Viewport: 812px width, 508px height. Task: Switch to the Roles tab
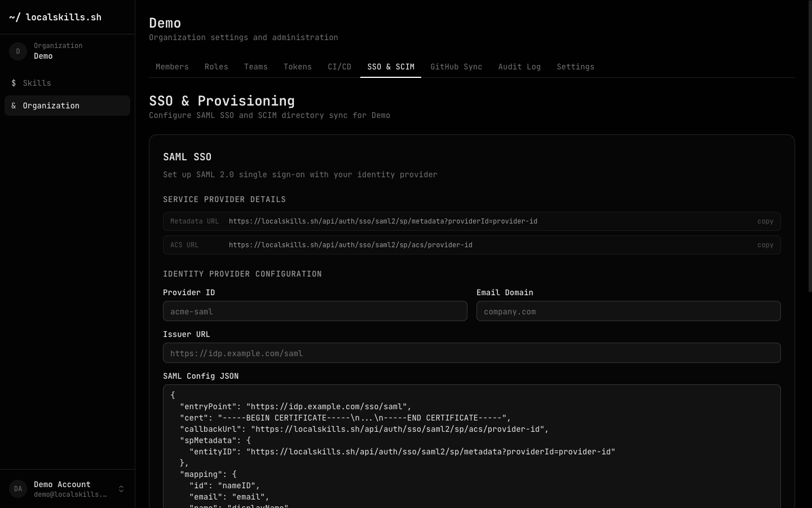point(217,67)
